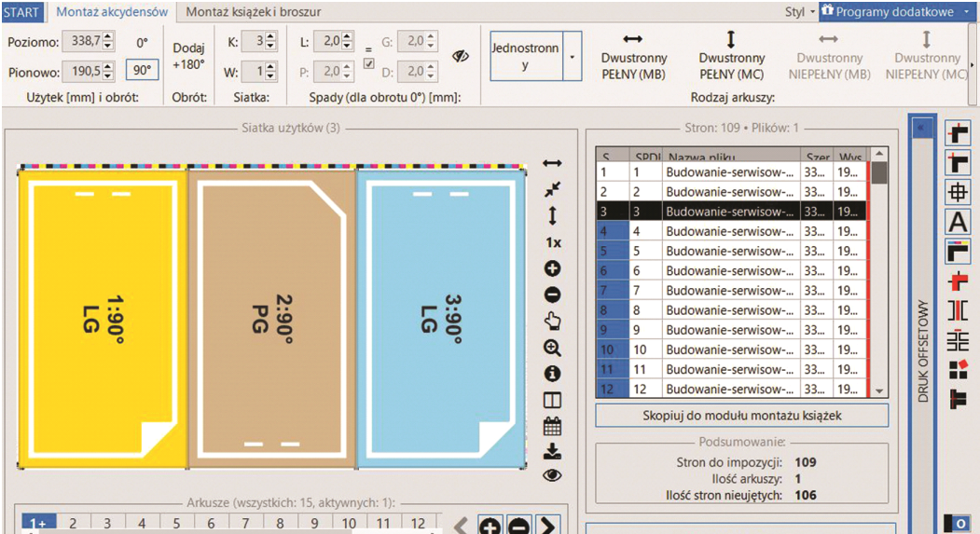Click Skopiuj do modułu montażu książek button

click(741, 416)
